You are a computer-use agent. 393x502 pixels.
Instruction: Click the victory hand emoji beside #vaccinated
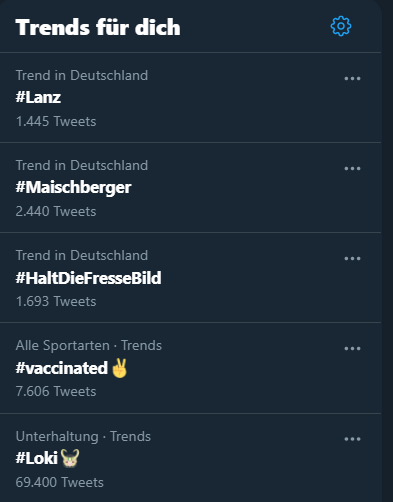[119, 368]
